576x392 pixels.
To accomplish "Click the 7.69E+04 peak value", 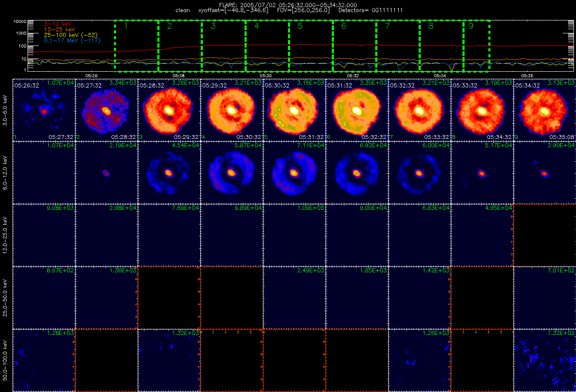I will click(x=186, y=208).
